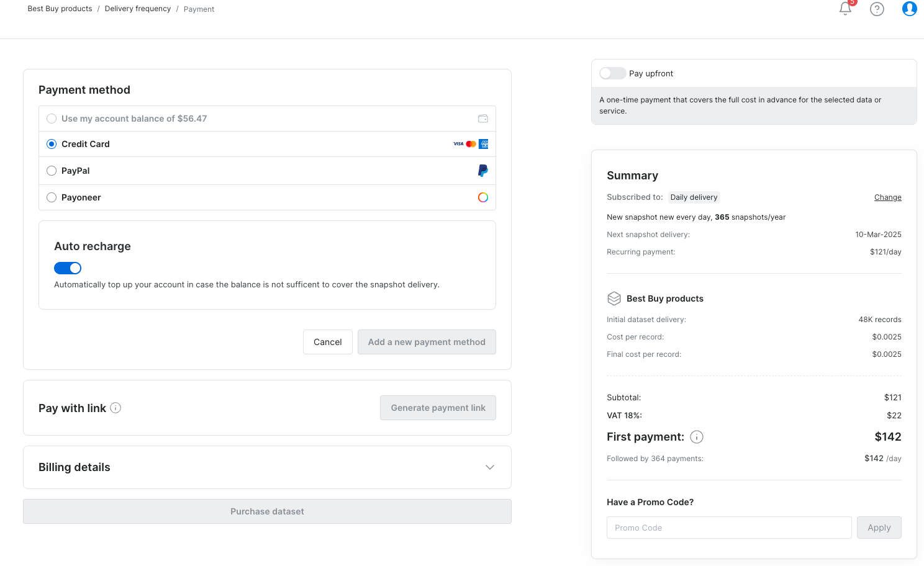
Task: Click Generate payment link button
Action: [x=438, y=408]
